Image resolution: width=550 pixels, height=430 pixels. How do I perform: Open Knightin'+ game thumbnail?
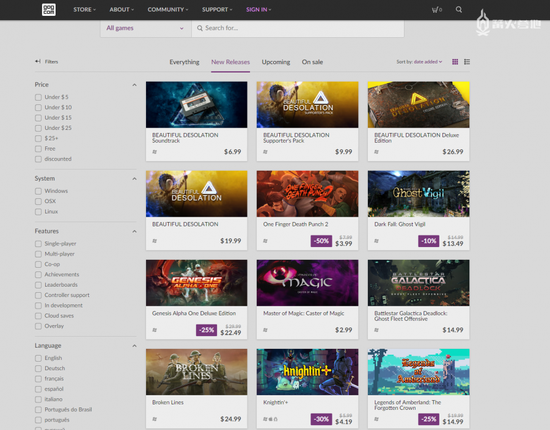coord(307,372)
